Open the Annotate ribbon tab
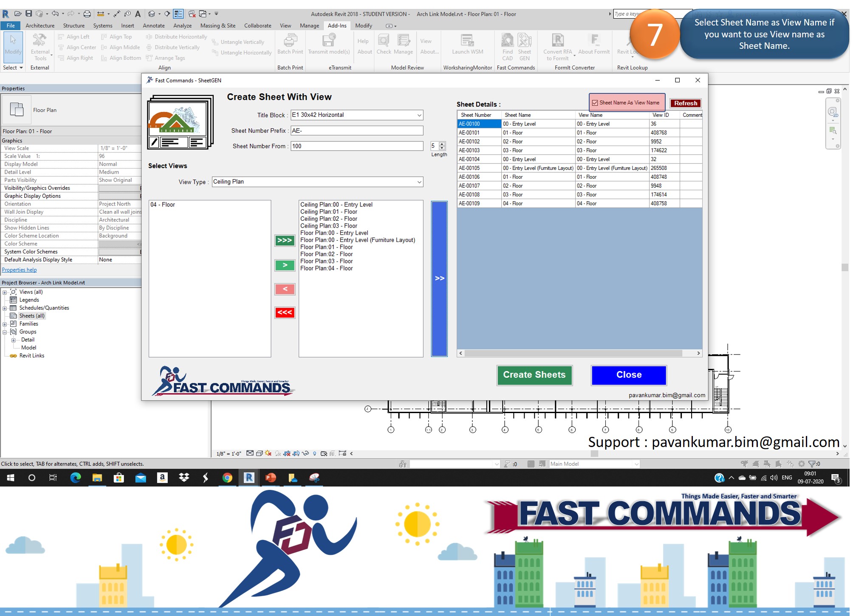Viewport: 853px width, 616px height. pos(153,25)
